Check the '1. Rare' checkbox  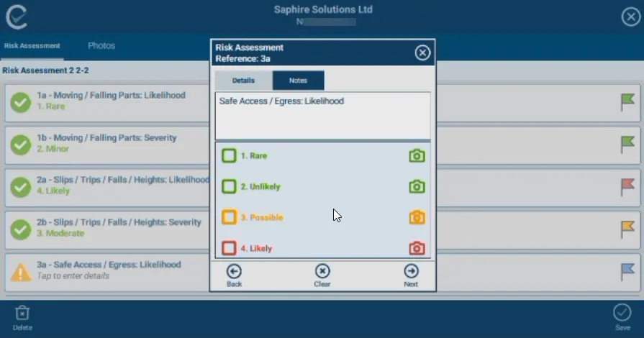(229, 155)
